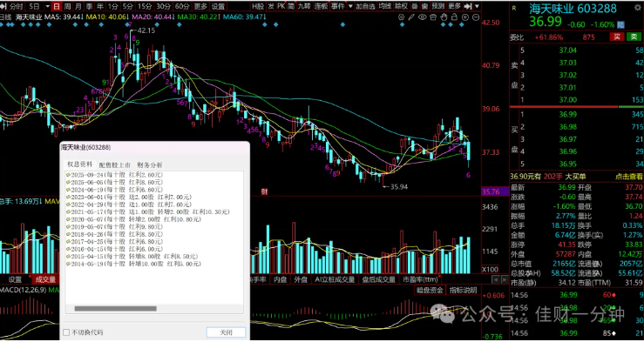Select the pencil drawing tool icon
Viewport: 644px width, 342px height.
(411, 17)
